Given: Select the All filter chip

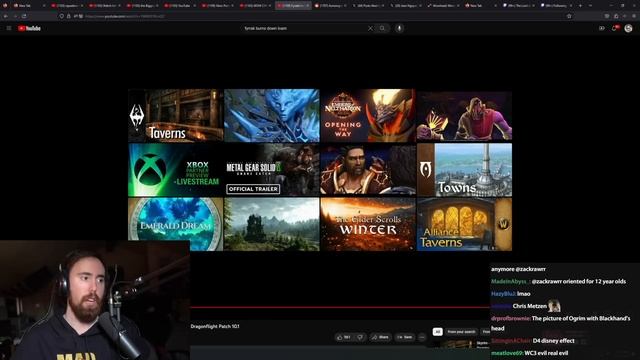Looking at the screenshot, I should coord(437,332).
